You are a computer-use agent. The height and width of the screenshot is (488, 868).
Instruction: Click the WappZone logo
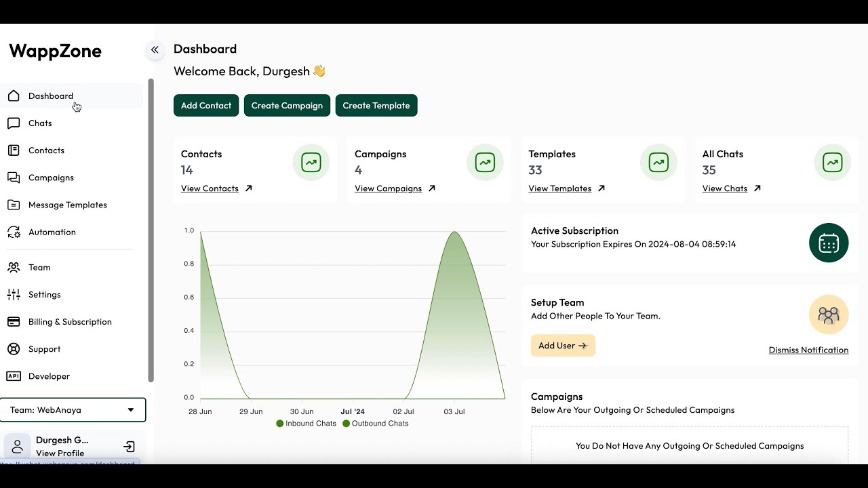click(x=55, y=51)
